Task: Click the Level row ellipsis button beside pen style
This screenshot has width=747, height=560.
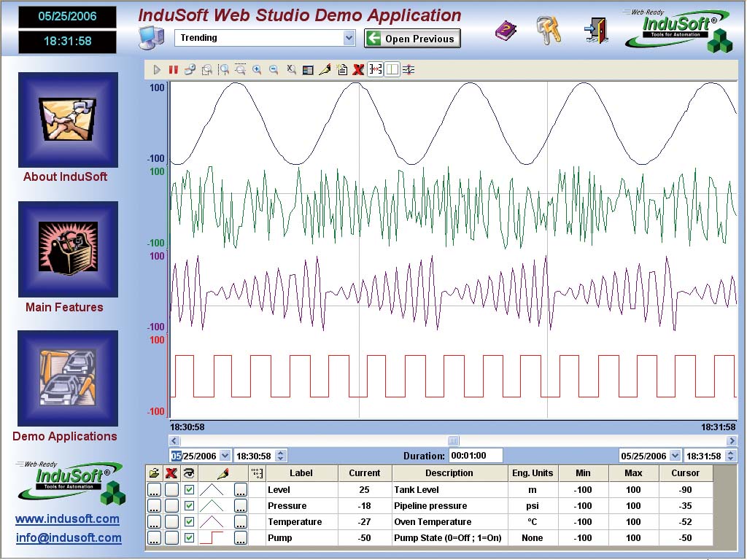Action: [x=241, y=489]
